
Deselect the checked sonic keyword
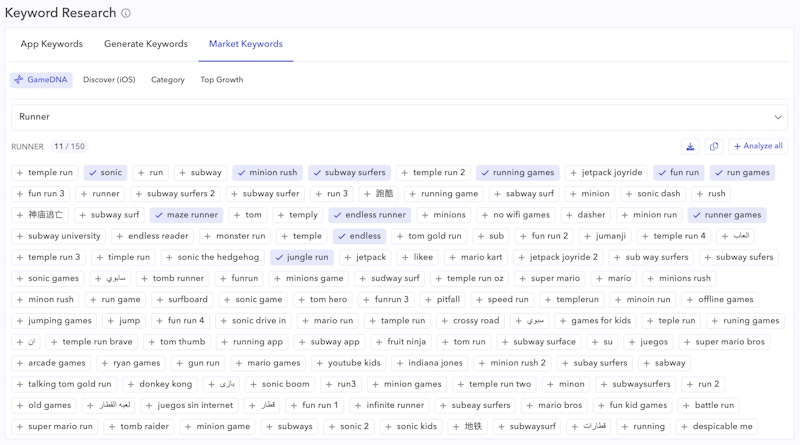click(x=105, y=173)
